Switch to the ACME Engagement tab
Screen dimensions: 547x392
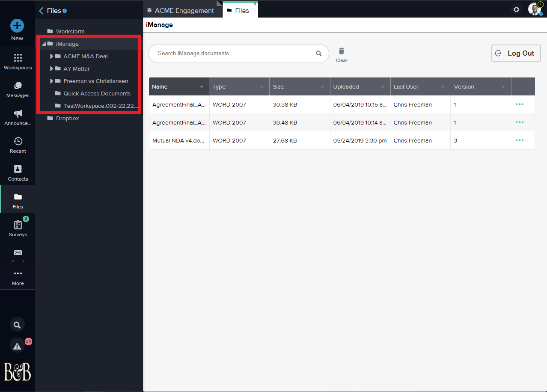180,11
